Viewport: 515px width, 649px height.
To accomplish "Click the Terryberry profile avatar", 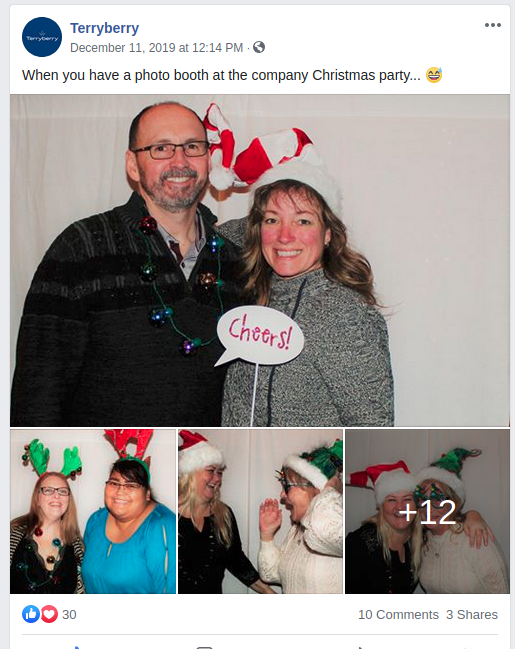I will pyautogui.click(x=42, y=37).
